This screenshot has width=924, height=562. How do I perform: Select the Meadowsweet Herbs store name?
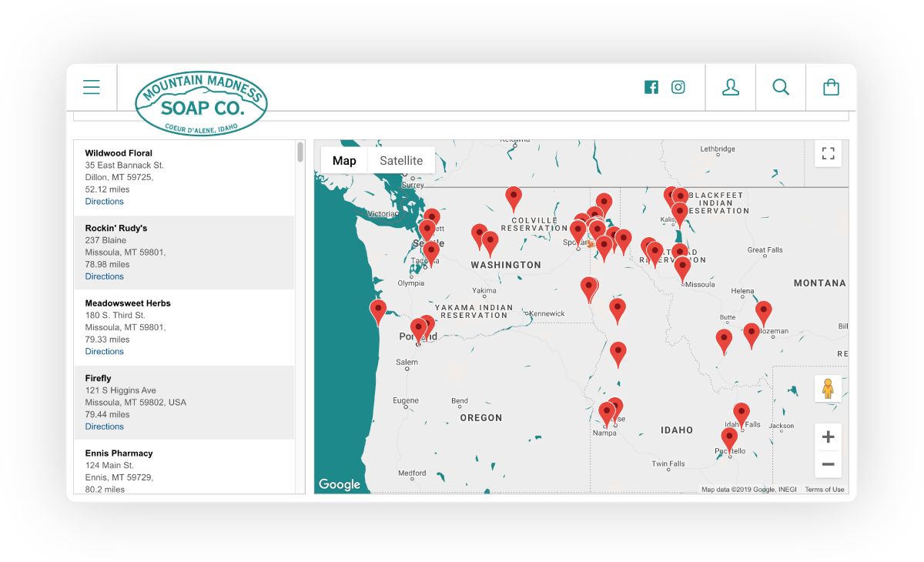[x=128, y=303]
